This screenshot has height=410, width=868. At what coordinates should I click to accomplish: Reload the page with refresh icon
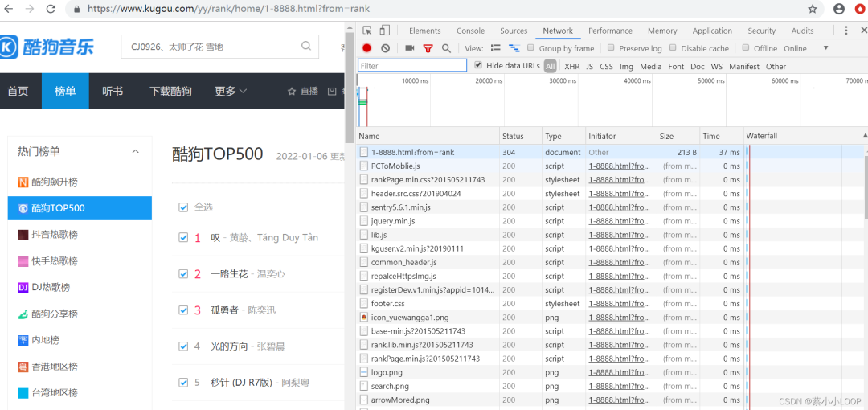[x=51, y=9]
